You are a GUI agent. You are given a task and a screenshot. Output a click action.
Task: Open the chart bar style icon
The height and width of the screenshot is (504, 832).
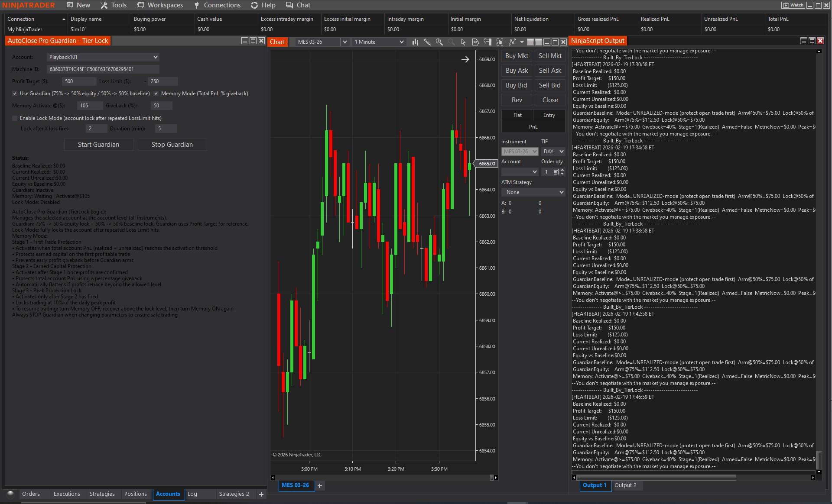point(415,42)
